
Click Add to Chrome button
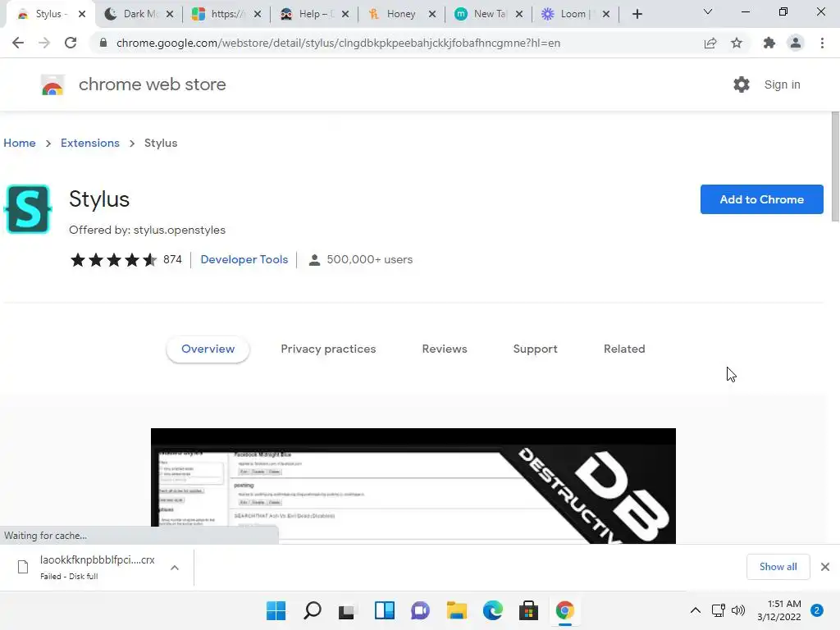coord(762,199)
